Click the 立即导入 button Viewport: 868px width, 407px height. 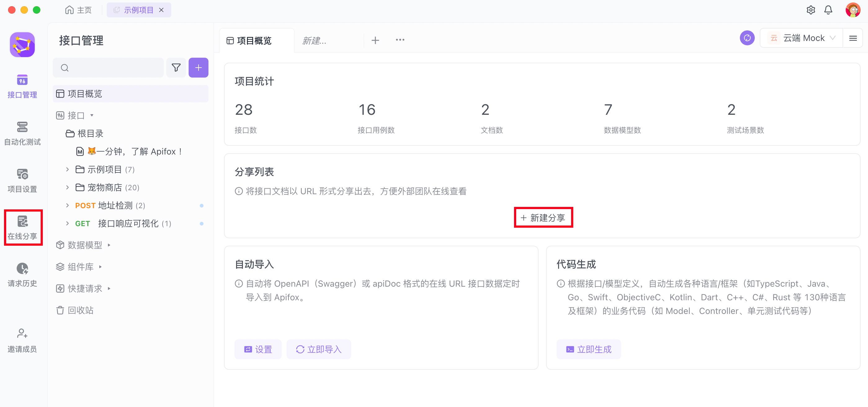tap(318, 349)
